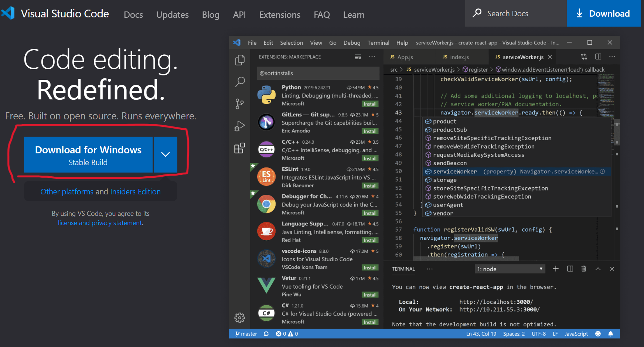
Task: Close the serviceWorker.js tab with X
Action: coord(550,57)
